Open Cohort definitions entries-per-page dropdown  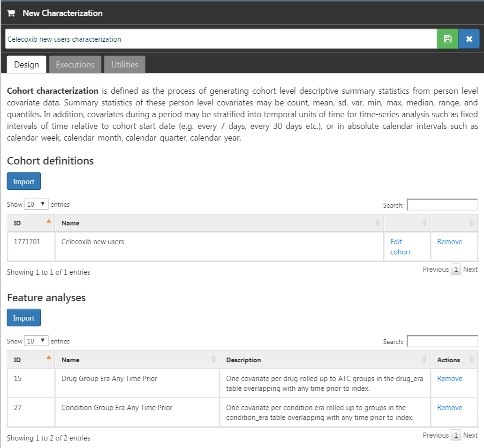[36, 204]
